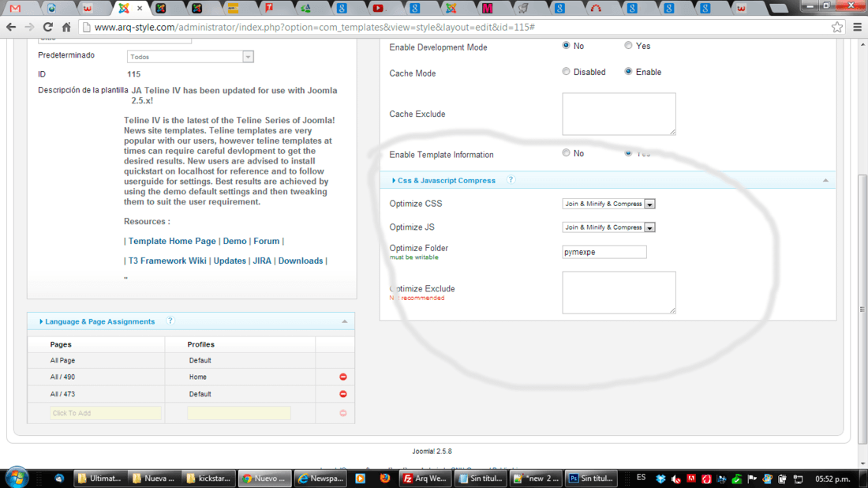
Task: Click the page's vertical scrollbar thumb
Action: [x=862, y=309]
